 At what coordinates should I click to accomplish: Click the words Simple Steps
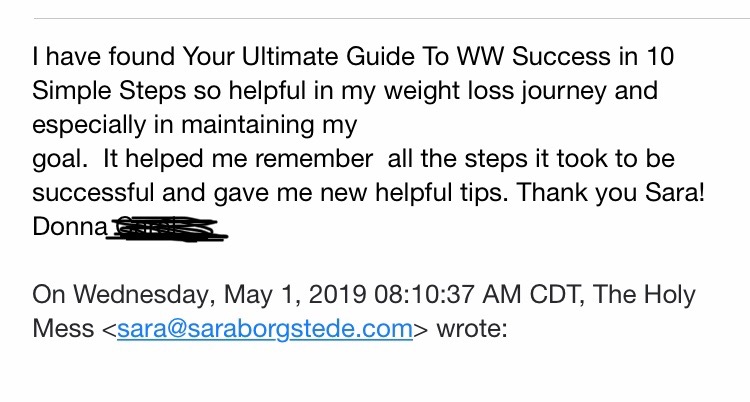109,91
